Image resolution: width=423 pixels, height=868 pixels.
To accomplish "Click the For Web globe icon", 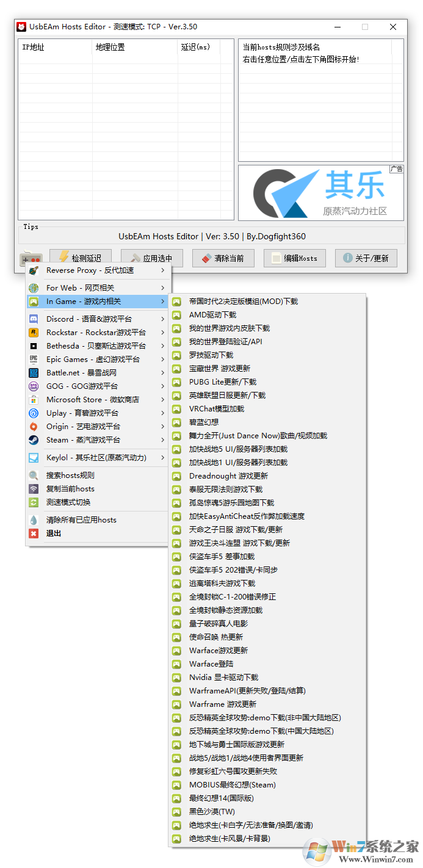I will [34, 288].
